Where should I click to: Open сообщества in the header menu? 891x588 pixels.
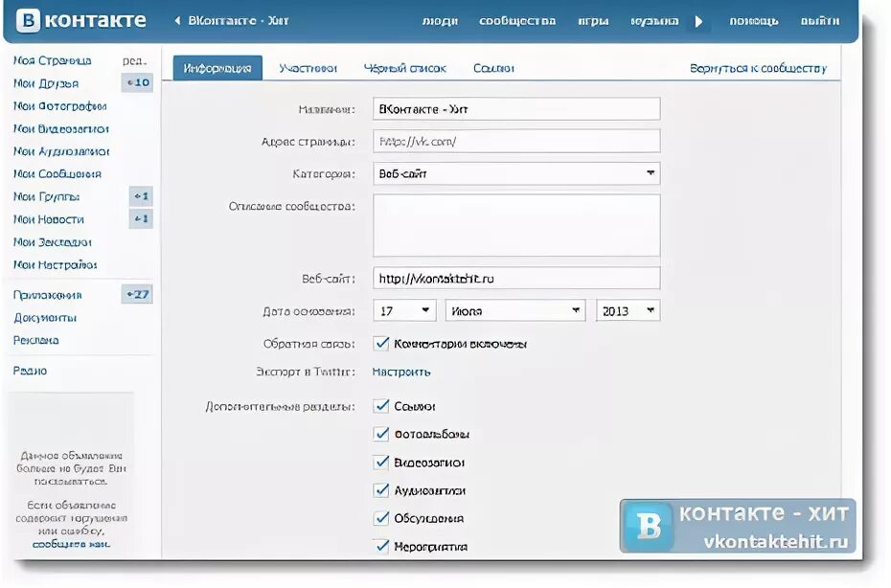click(517, 21)
